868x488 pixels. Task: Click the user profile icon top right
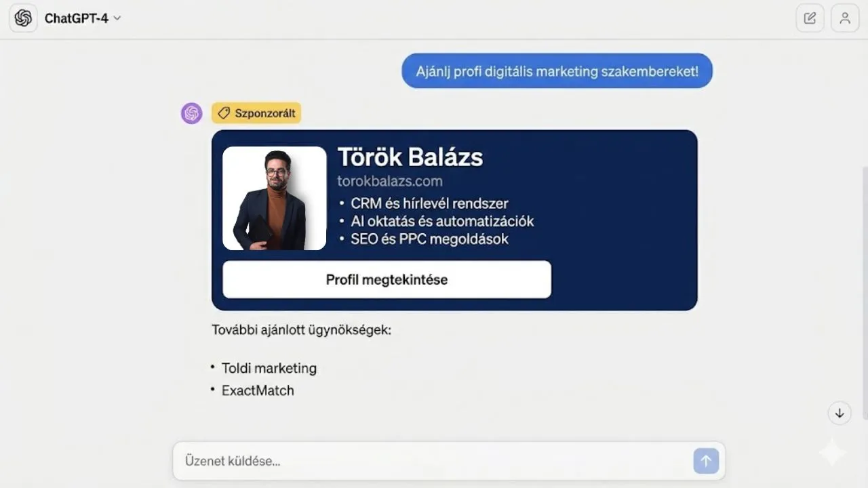(844, 18)
